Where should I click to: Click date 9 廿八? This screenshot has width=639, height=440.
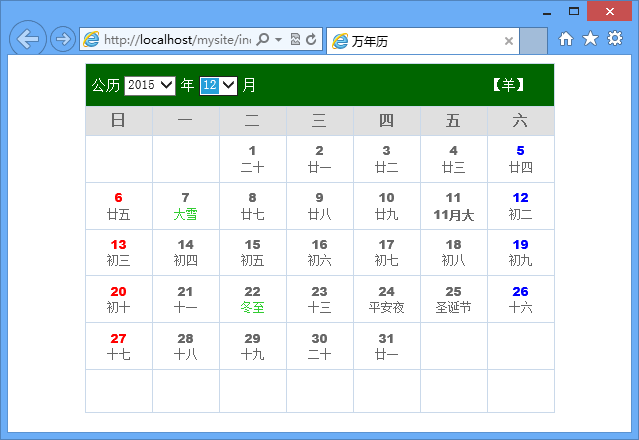[x=320, y=206]
